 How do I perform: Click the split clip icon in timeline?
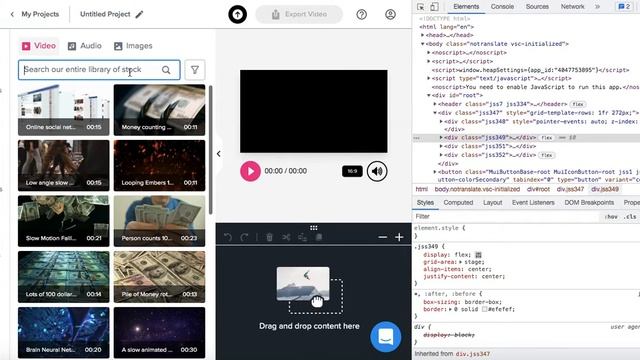(x=286, y=237)
